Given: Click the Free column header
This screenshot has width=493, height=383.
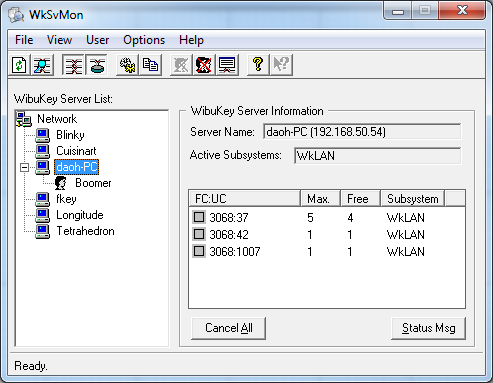Looking at the screenshot, I should click(360, 199).
